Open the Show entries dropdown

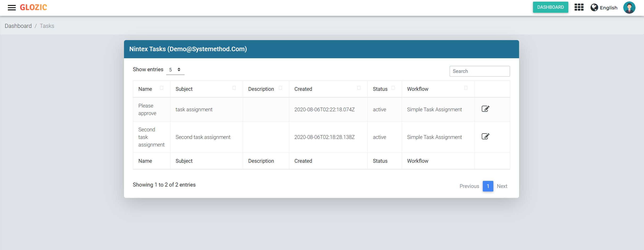click(x=175, y=70)
